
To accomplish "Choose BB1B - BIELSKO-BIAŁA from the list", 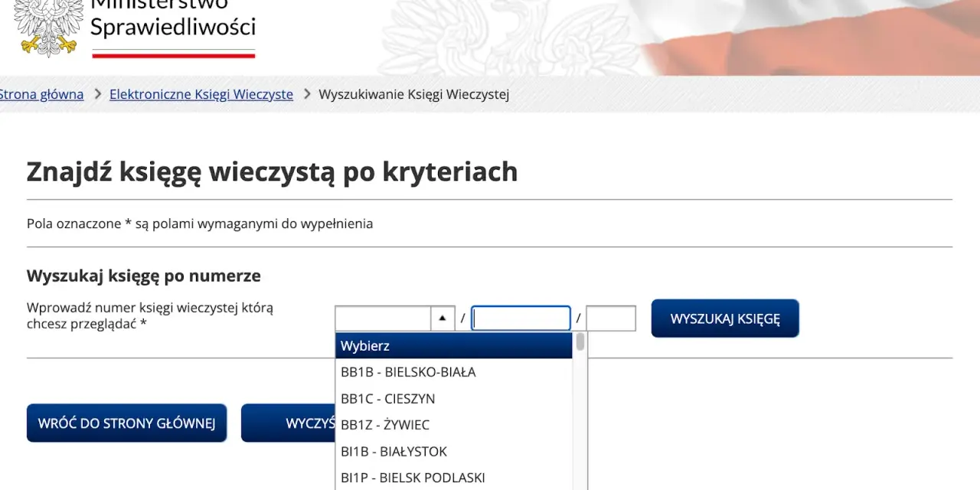I will (x=453, y=372).
